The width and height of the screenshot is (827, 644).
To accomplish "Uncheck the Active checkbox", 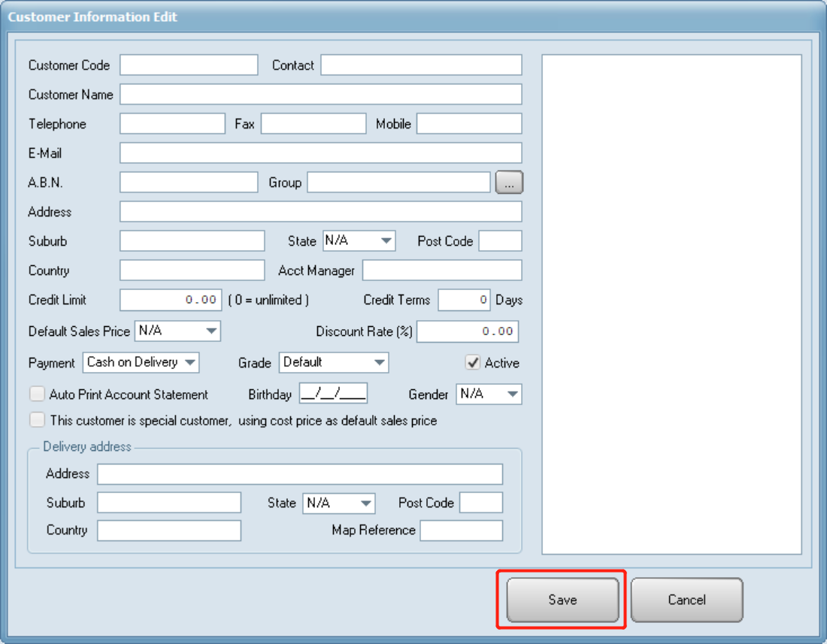I will [x=472, y=362].
